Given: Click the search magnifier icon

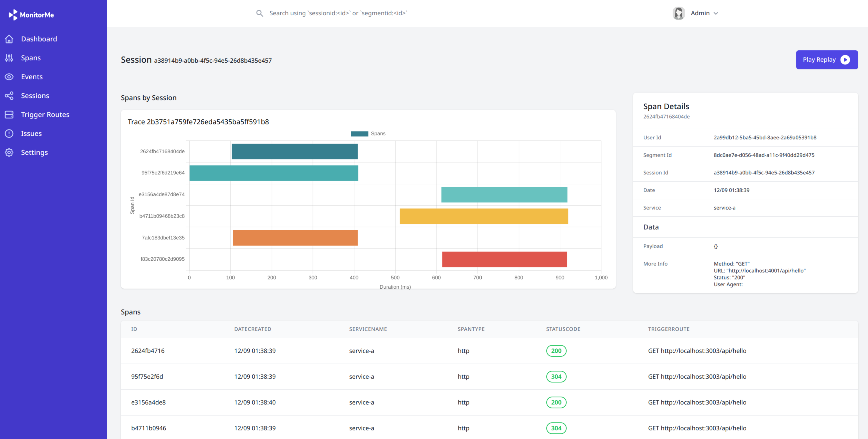Looking at the screenshot, I should click(x=260, y=13).
